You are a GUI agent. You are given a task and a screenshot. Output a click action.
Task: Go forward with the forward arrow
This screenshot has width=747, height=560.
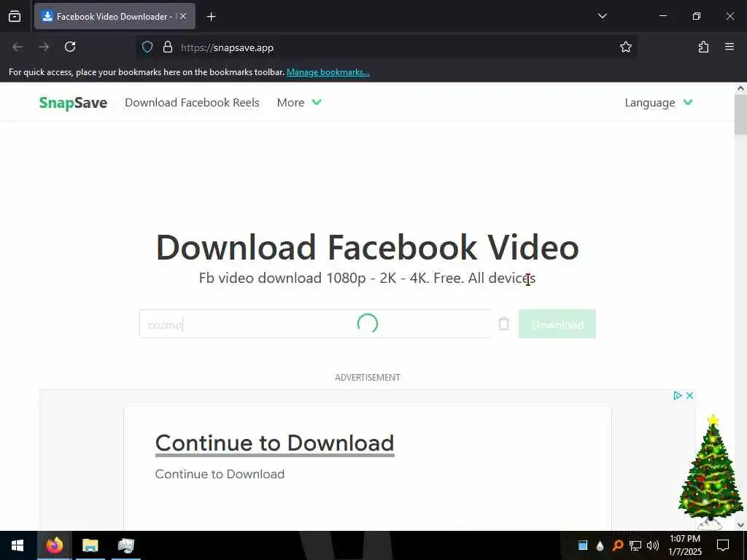click(44, 47)
